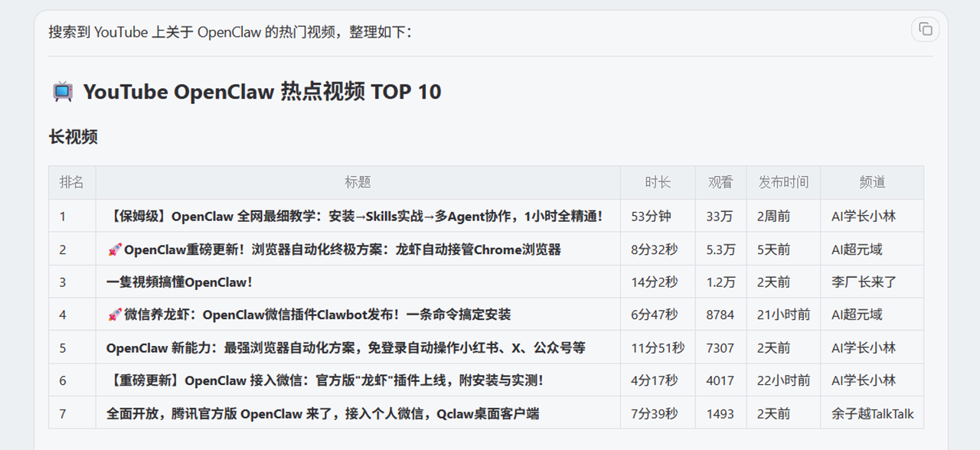This screenshot has height=450, width=980.
Task: Select heading 'YouTube OpenClaw 热点视频 TOP 10'
Action: (x=262, y=92)
